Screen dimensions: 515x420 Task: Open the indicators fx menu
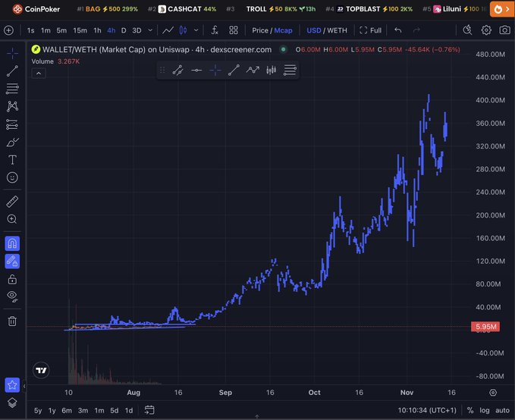[215, 30]
